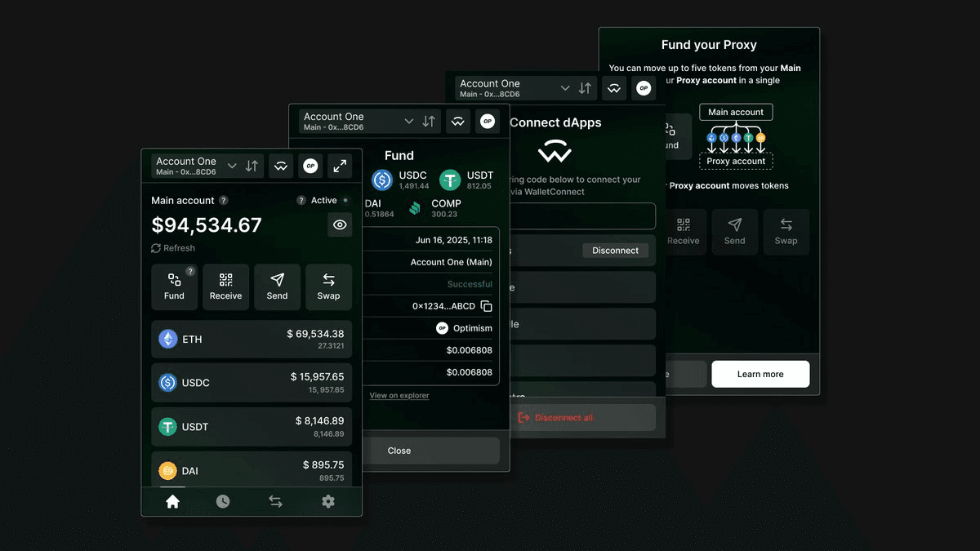Click the OP badge in Connect dApps header
The width and height of the screenshot is (980, 551).
tap(644, 88)
